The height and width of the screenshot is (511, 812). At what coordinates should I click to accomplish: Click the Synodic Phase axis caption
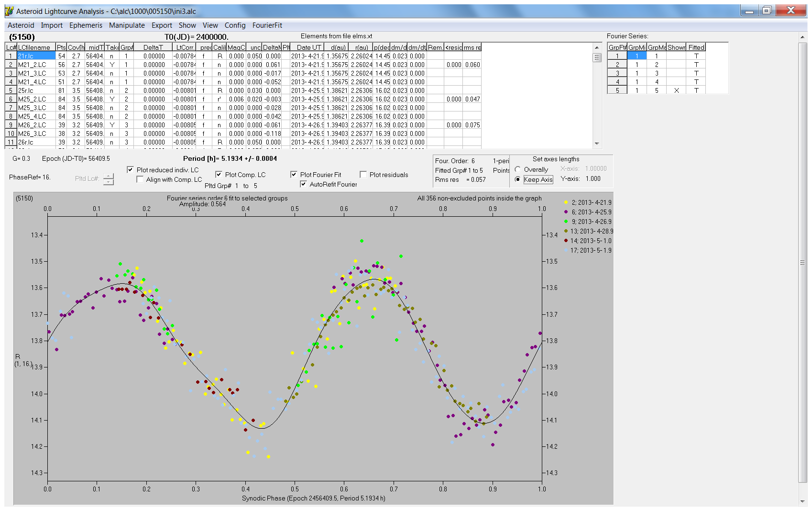coord(313,498)
